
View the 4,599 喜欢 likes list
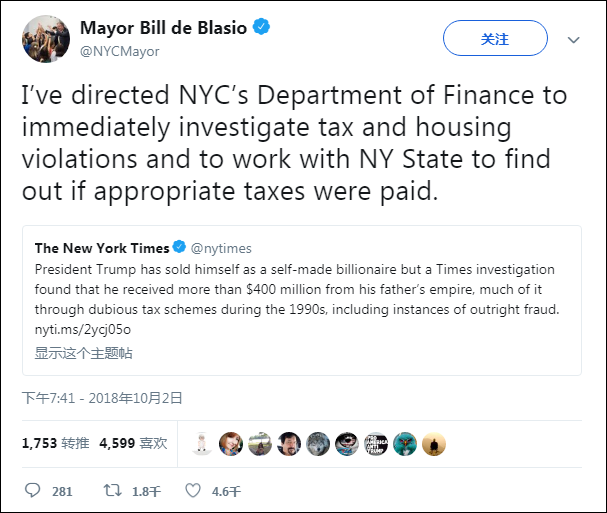pyautogui.click(x=132, y=442)
